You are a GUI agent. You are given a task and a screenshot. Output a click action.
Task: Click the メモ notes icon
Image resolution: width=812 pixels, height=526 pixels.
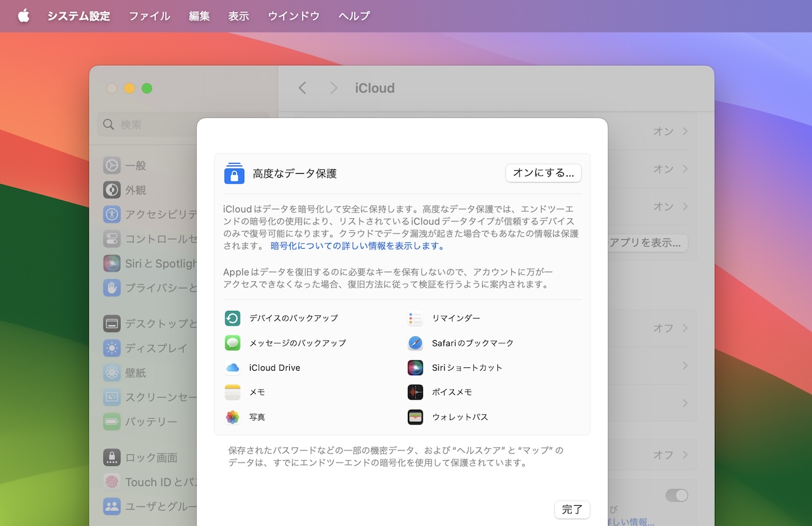[233, 392]
